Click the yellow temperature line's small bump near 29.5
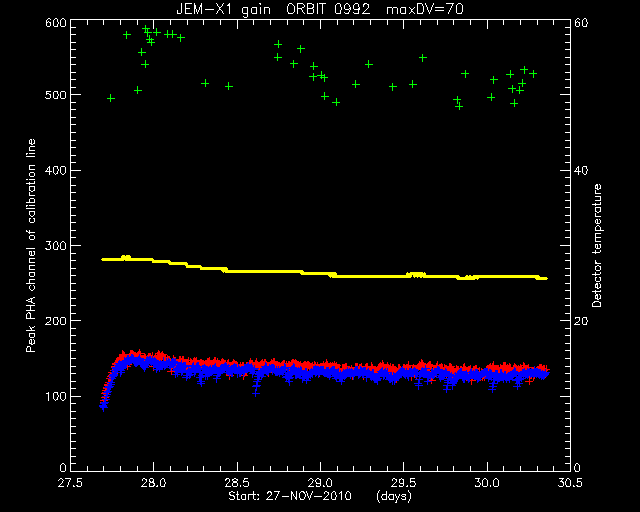 pos(416,275)
